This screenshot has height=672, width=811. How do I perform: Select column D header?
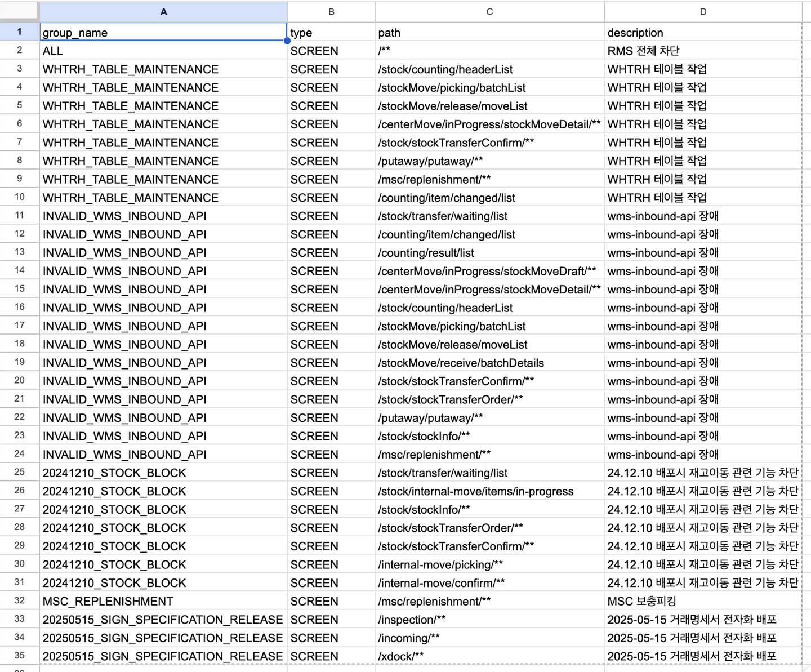point(703,12)
